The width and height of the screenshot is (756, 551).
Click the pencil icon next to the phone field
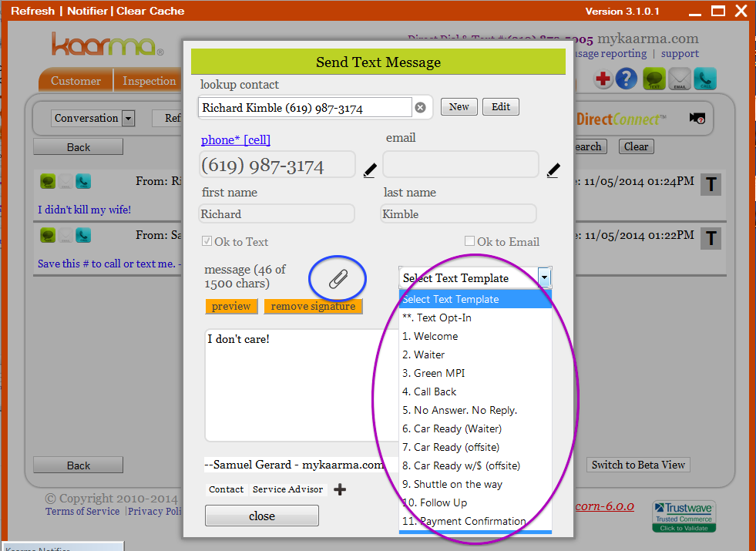pos(370,170)
